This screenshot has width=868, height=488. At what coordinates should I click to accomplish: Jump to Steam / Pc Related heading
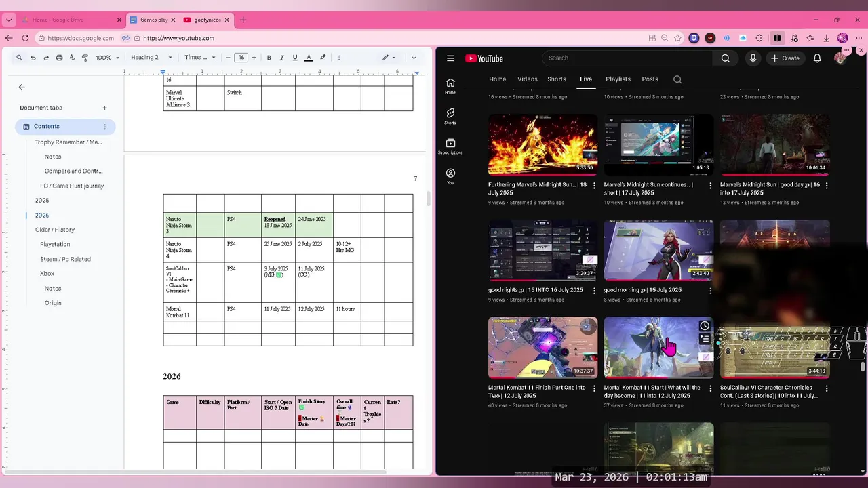coord(65,259)
